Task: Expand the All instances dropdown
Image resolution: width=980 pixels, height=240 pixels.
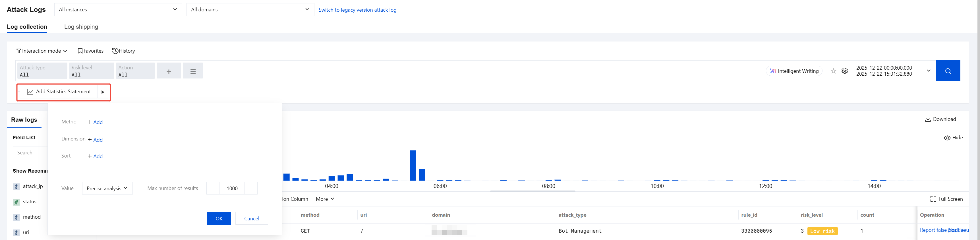Action: coord(118,9)
